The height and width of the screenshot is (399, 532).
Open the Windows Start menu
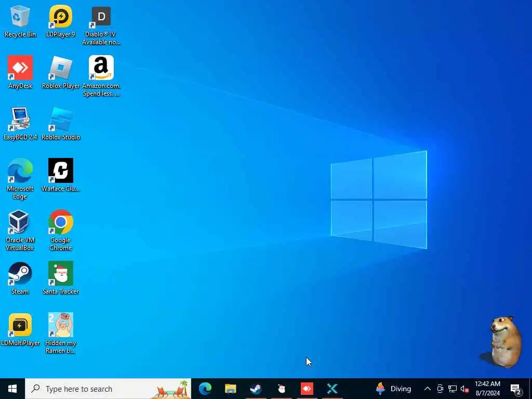point(12,389)
